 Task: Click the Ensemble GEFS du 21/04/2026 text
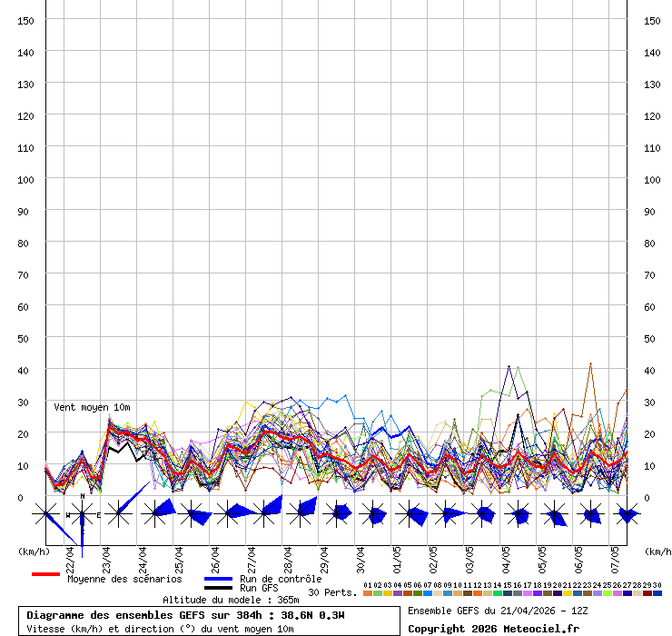[499, 611]
